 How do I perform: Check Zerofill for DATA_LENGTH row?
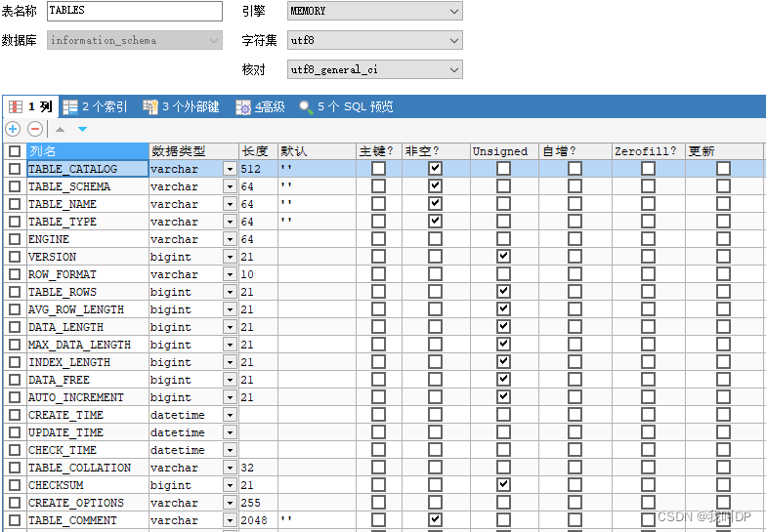(648, 326)
